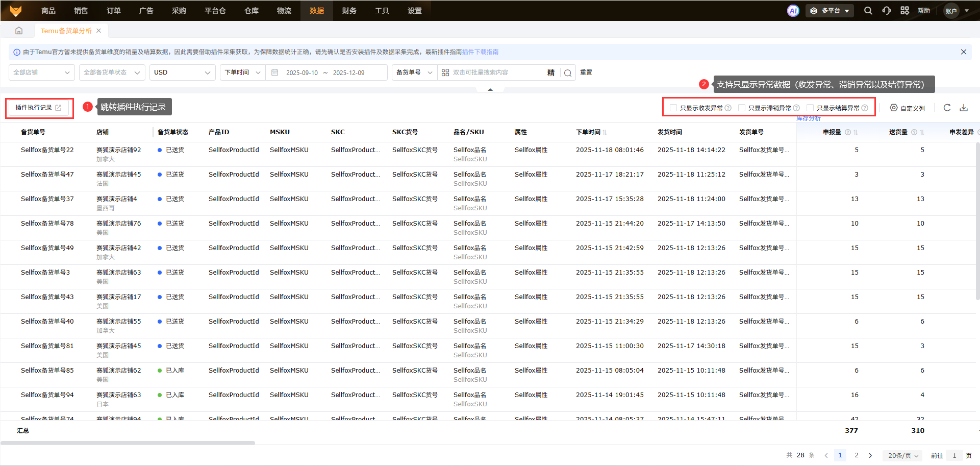Open the 多平台 platform selector

830,11
